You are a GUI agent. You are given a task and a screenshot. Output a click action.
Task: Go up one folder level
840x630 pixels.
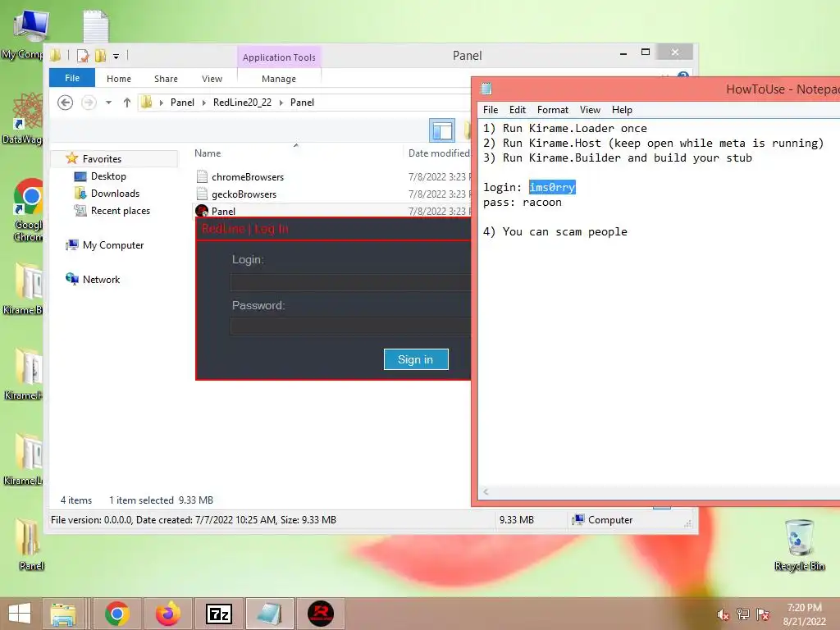tap(127, 103)
